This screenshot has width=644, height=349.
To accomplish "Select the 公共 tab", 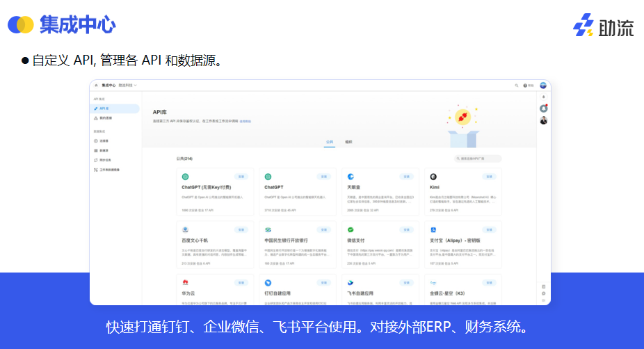I will click(x=330, y=142).
